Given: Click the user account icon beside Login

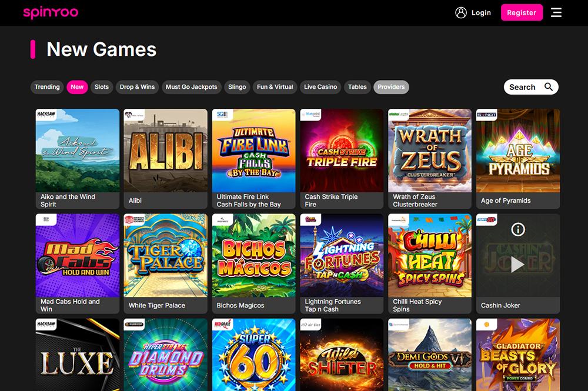Looking at the screenshot, I should coord(461,12).
